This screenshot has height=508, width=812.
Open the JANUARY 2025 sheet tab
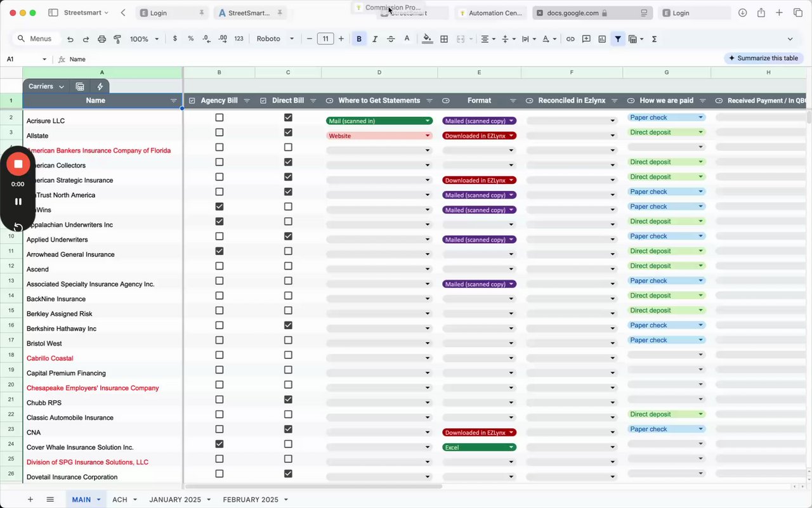pyautogui.click(x=180, y=500)
